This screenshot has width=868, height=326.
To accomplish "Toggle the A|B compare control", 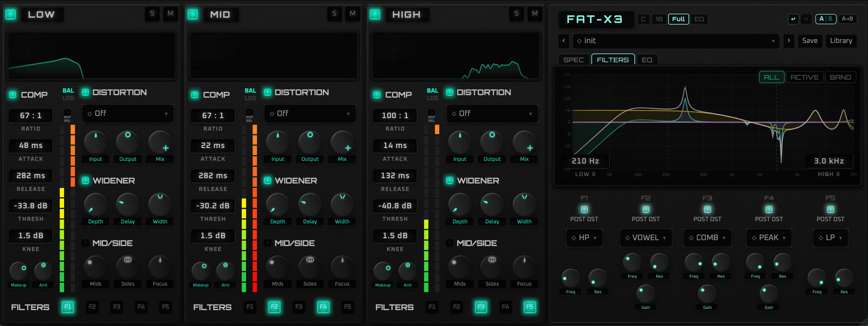I will (826, 19).
